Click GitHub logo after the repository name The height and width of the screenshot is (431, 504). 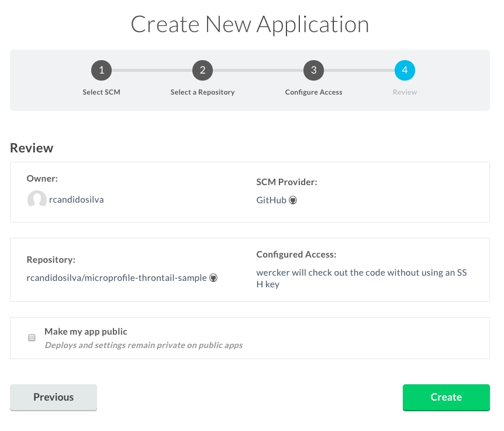point(213,278)
